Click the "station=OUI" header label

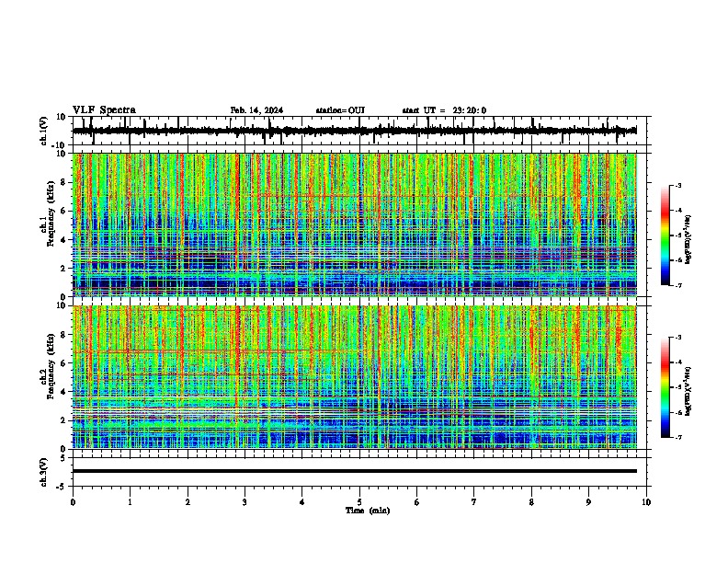point(340,110)
